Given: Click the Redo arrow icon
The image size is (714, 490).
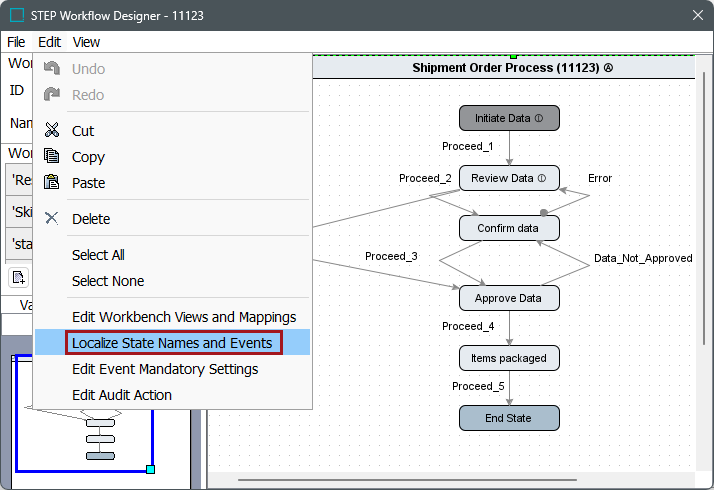Looking at the screenshot, I should (x=52, y=95).
